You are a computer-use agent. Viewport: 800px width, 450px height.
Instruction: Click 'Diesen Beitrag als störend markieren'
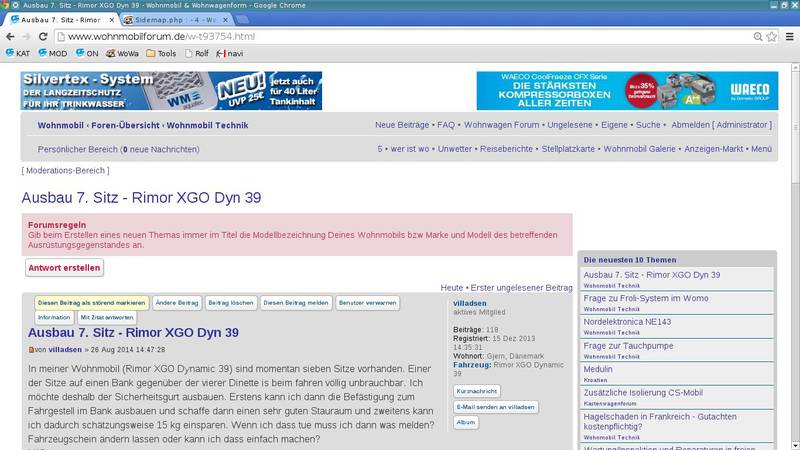click(x=92, y=303)
